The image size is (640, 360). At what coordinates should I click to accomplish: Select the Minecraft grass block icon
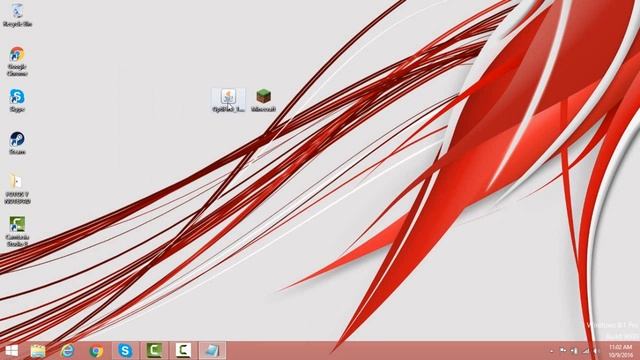click(x=263, y=100)
